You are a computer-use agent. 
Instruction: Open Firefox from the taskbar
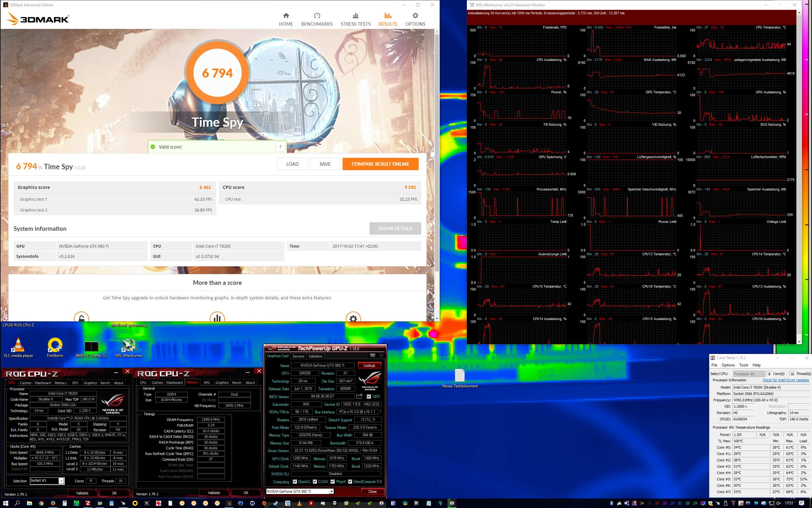tap(53, 503)
